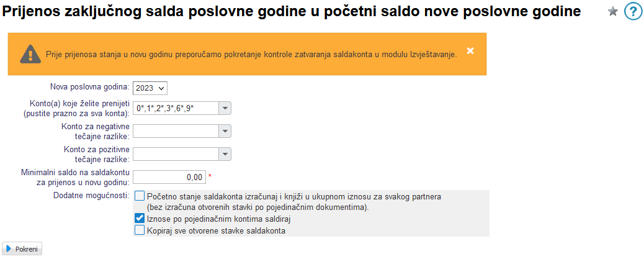Image resolution: width=644 pixels, height=264 pixels.
Task: Focus the pozitivne tečajne razlike input field
Action: (176, 153)
